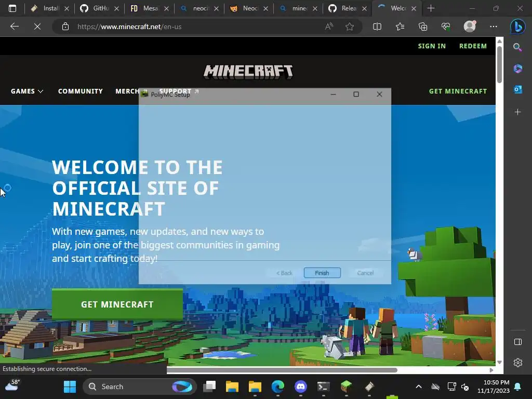The width and height of the screenshot is (532, 399).
Task: Click Cancel in PollyMC Setup dialog
Action: click(x=365, y=273)
